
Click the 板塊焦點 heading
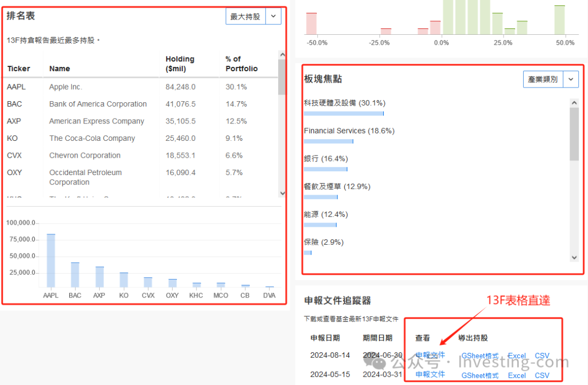pos(323,79)
